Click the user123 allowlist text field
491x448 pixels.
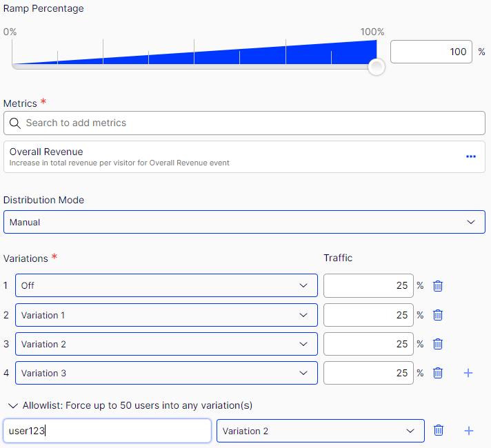(107, 431)
